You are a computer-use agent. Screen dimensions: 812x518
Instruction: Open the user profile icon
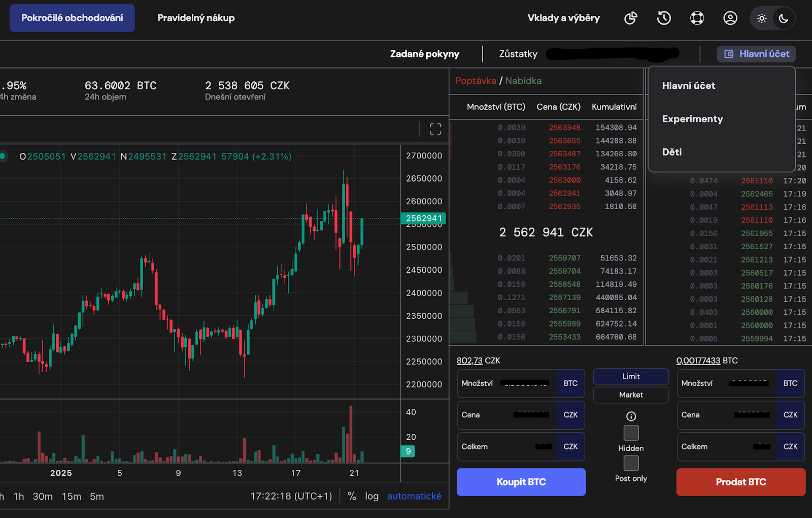tap(730, 18)
